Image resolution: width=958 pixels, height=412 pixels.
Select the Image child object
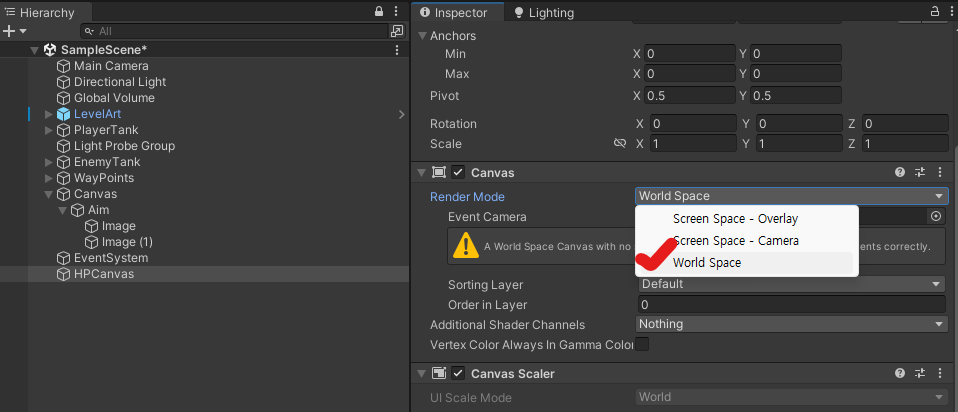point(119,226)
